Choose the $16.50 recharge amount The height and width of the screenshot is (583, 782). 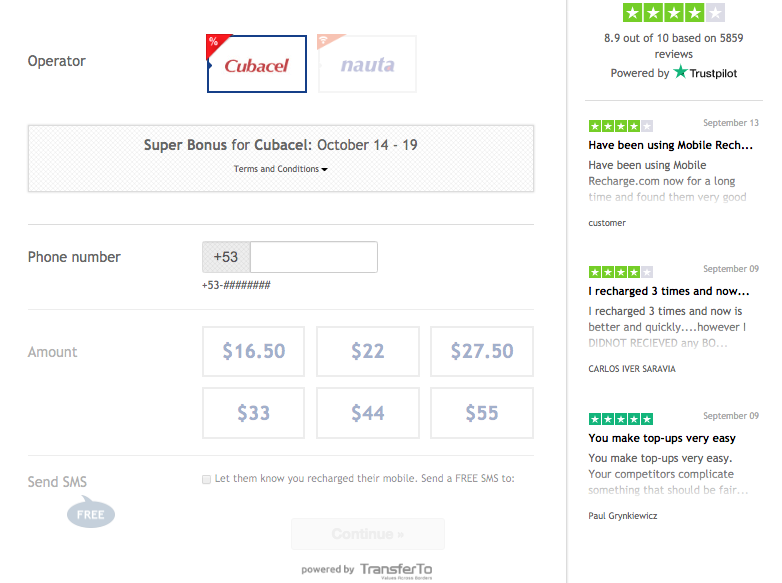coord(253,352)
